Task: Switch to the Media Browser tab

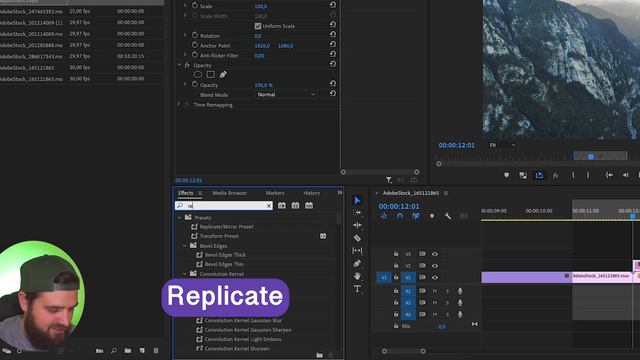Action: [229, 193]
